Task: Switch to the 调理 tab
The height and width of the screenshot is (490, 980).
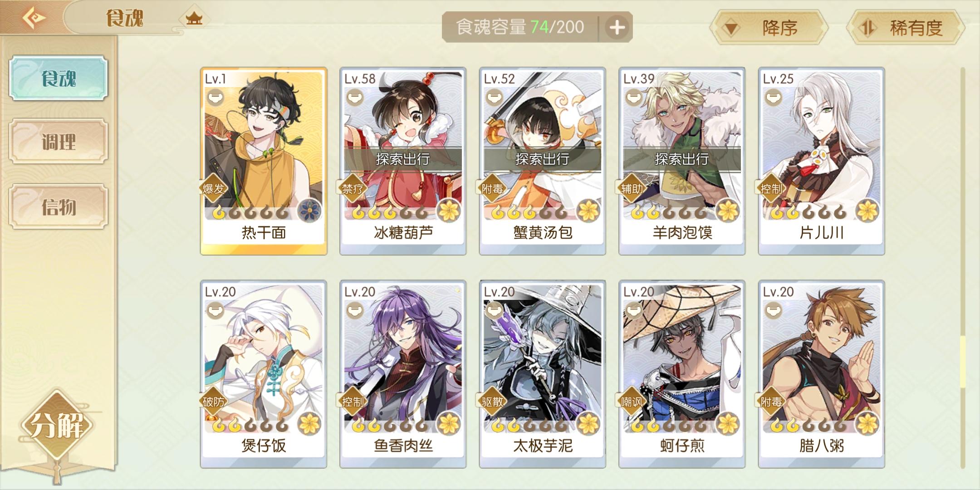Action: coord(59,142)
